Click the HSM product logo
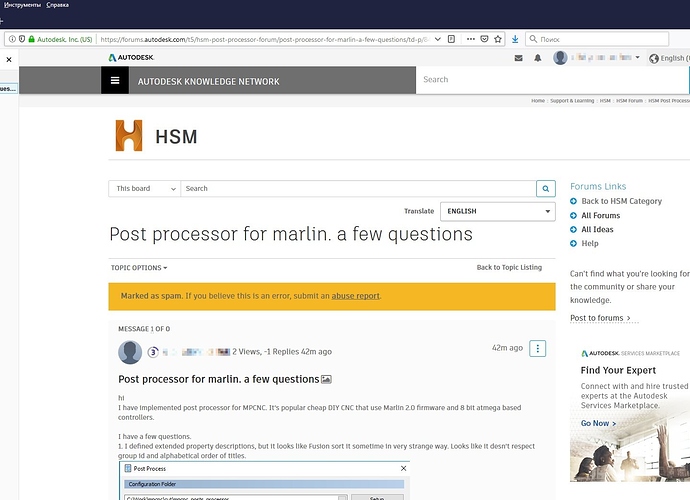Viewport: 690px width, 500px height. [130, 137]
